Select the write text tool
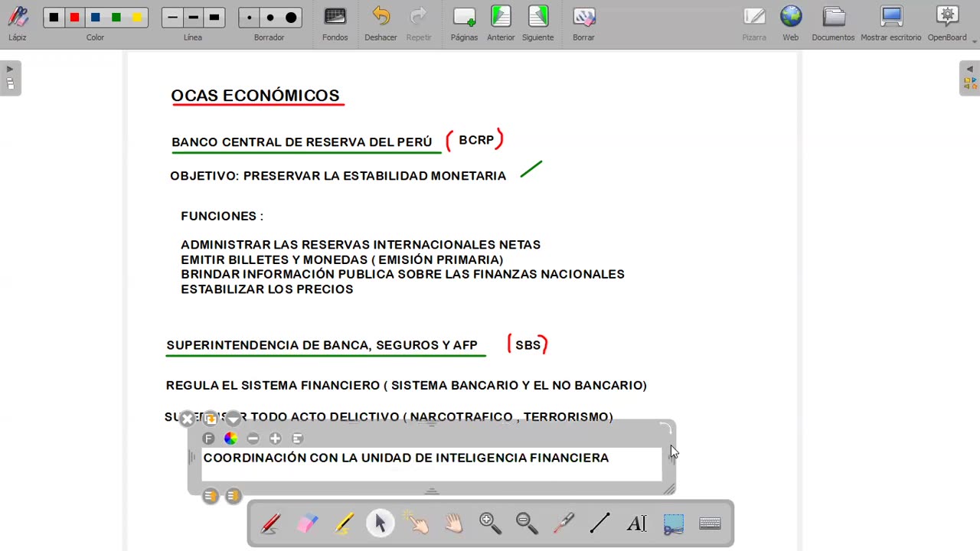 [637, 523]
